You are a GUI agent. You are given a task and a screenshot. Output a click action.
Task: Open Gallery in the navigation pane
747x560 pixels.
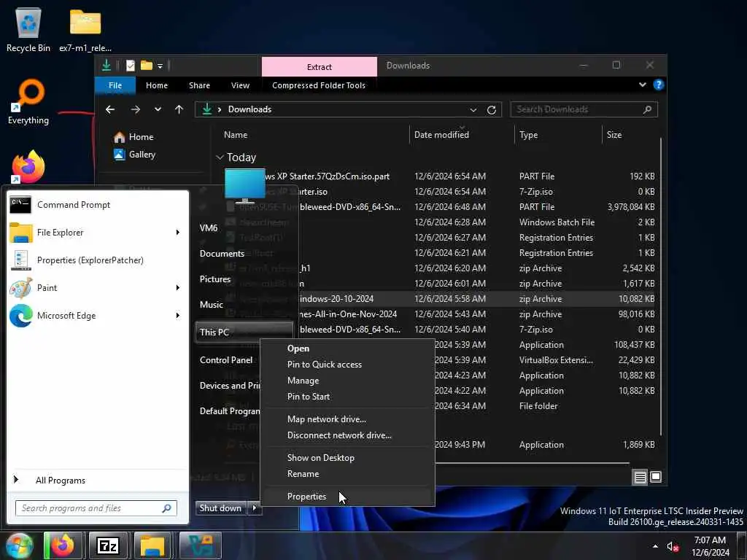pos(135,155)
